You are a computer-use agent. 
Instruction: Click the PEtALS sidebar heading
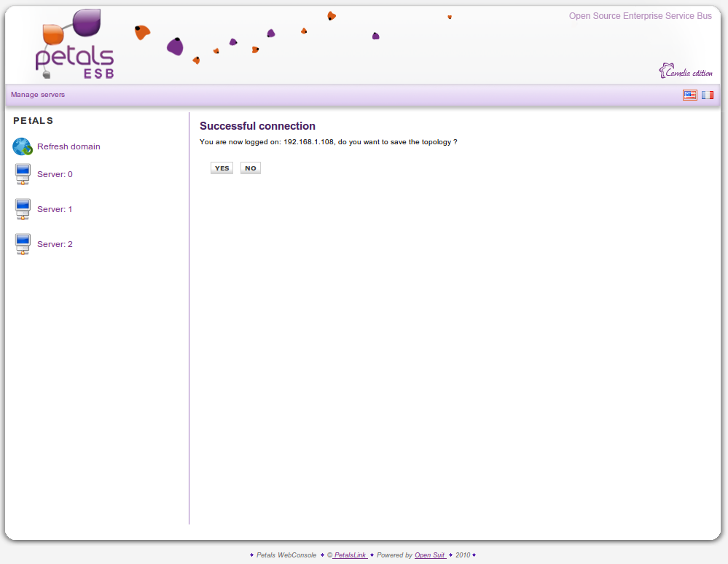[x=34, y=121]
